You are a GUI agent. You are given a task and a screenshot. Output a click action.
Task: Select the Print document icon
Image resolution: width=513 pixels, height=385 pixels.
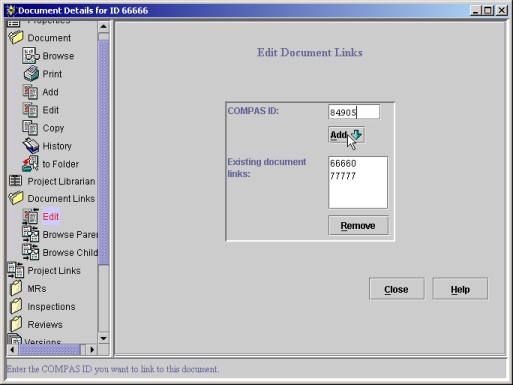click(x=31, y=74)
